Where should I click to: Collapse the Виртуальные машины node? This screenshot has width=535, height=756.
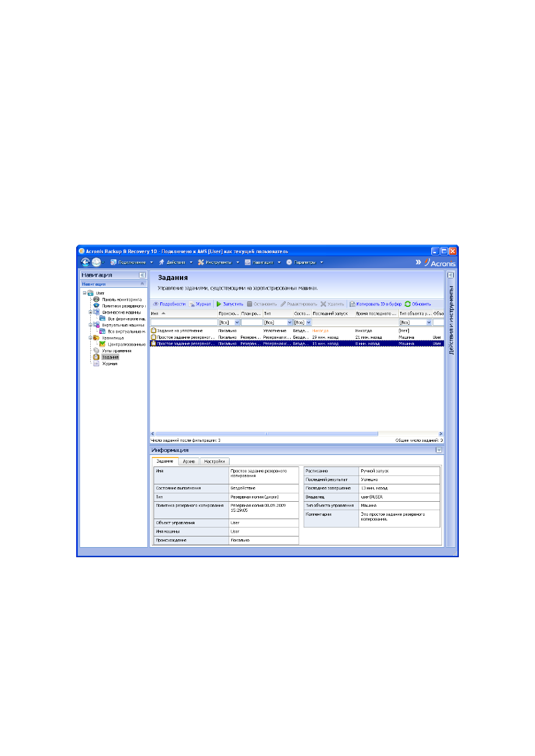(90, 325)
